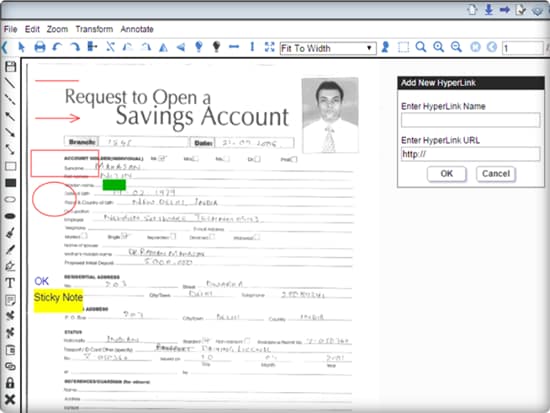The height and width of the screenshot is (413, 550).
Task: Open the Edit menu
Action: (x=32, y=29)
